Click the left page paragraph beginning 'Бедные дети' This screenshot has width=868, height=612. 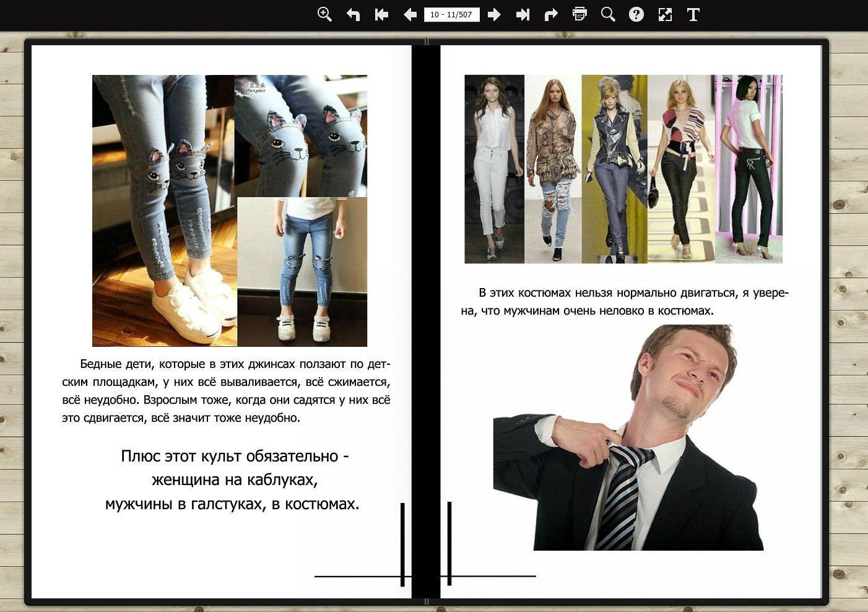pos(226,391)
